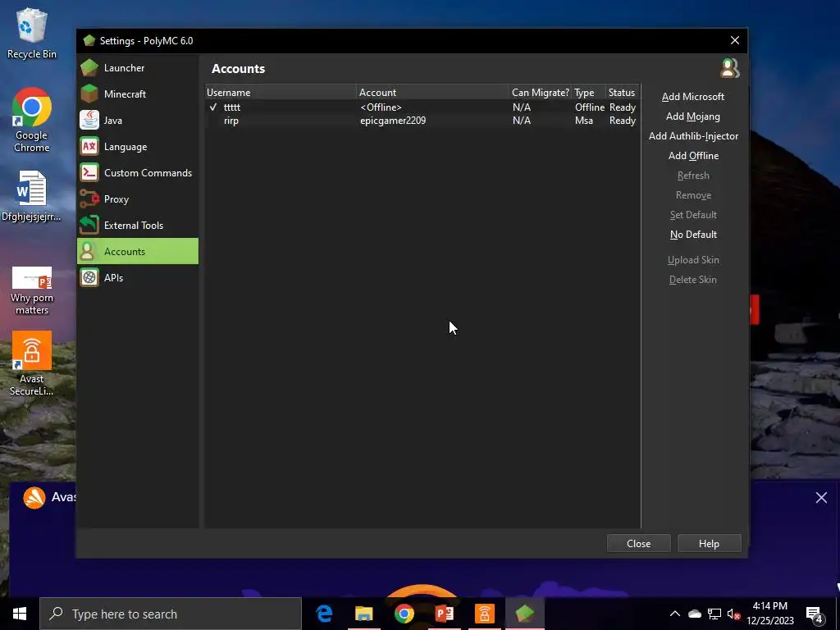This screenshot has width=840, height=630.
Task: Open the taskbar clock showing 4:14 PM
Action: tap(769, 614)
